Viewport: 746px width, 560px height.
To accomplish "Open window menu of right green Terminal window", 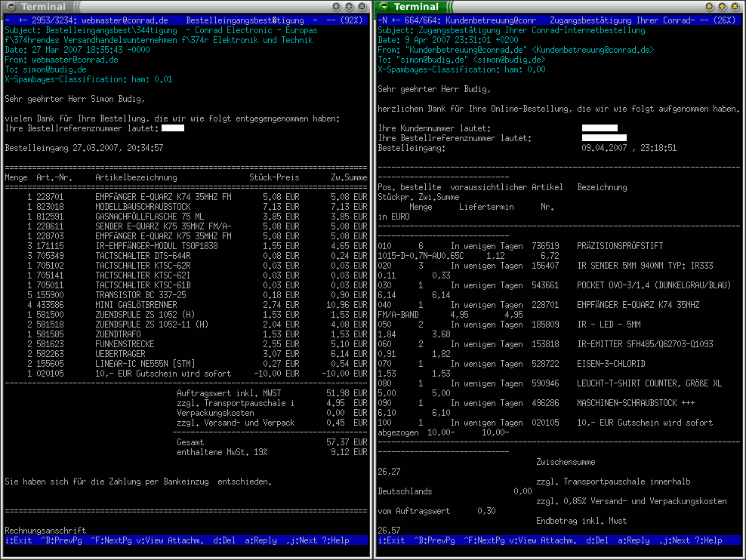I will pos(384,7).
